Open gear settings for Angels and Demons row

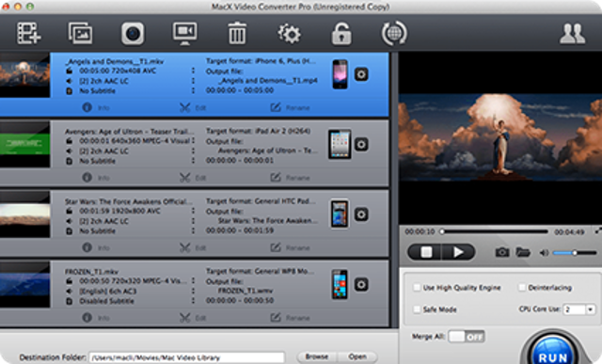click(x=361, y=74)
